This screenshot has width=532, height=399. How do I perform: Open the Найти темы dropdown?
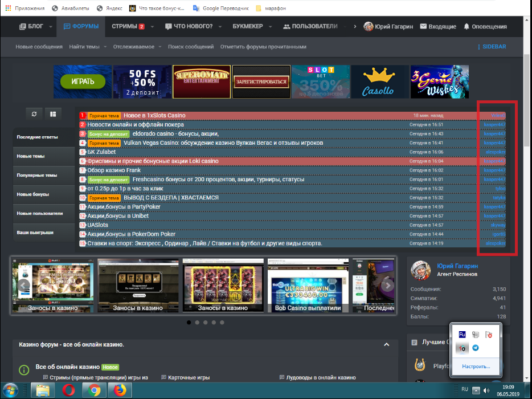[88, 47]
